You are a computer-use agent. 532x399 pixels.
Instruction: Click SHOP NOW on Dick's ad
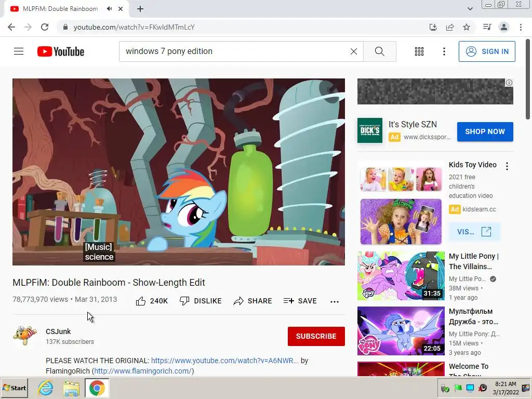click(x=485, y=131)
